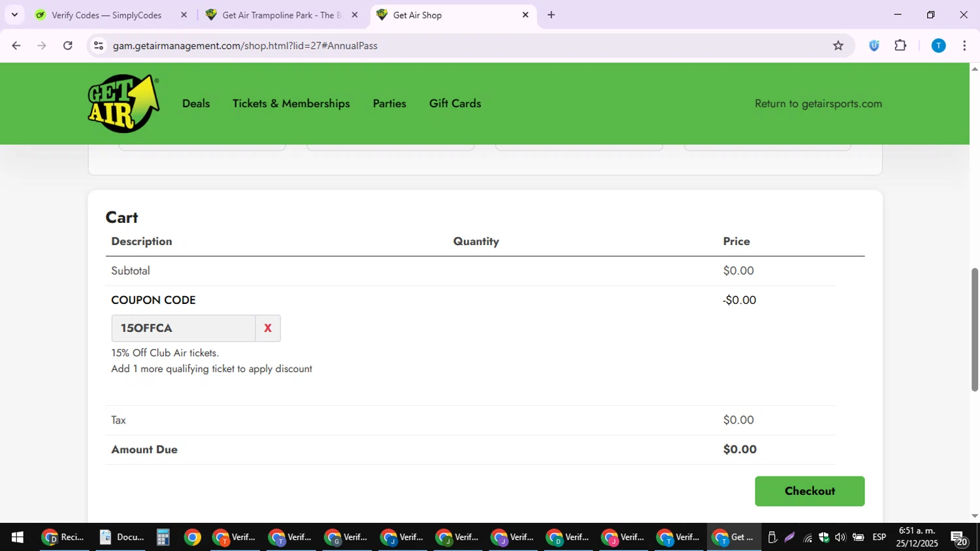Click the purple feather tray icon
The width and height of the screenshot is (980, 551).
tap(789, 537)
